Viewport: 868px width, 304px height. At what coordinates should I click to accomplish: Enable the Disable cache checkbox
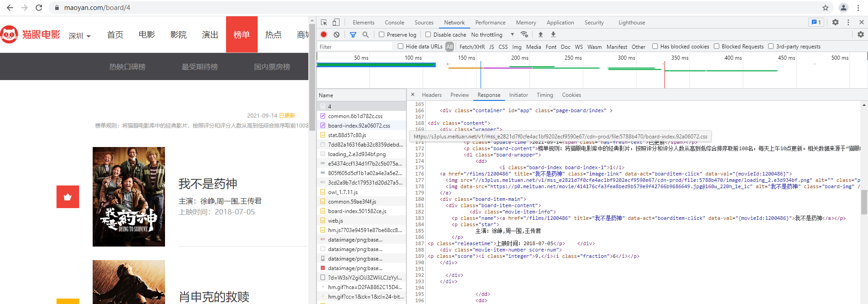click(428, 34)
